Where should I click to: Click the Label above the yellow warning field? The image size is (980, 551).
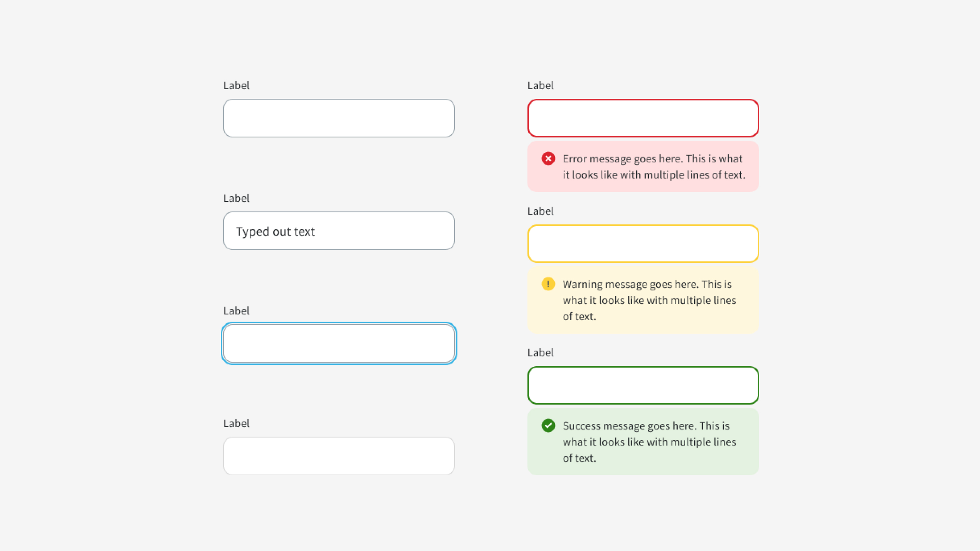coord(540,211)
